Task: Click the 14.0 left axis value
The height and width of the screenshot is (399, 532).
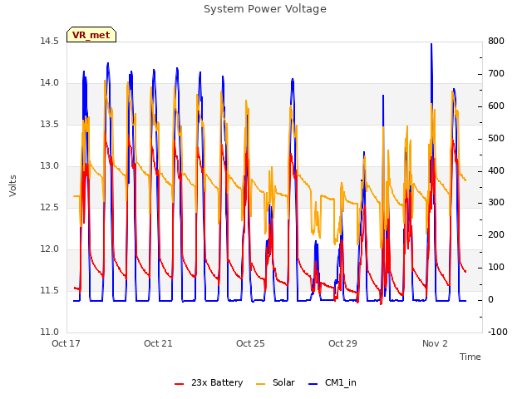Action: 49,83
